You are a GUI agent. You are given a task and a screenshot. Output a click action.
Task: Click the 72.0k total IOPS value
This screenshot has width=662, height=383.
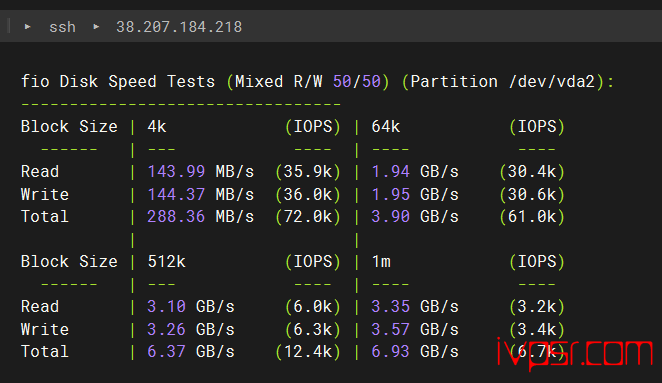point(308,217)
